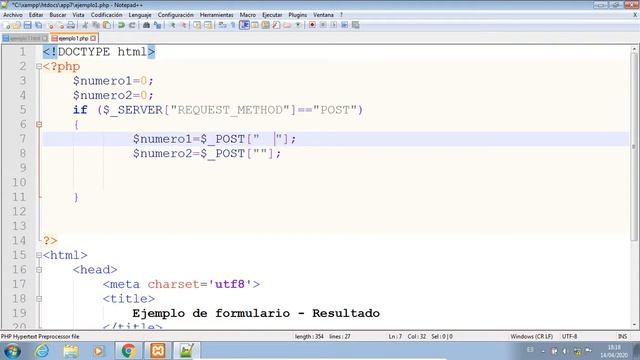Viewport: 640px width, 360px height.
Task: Click the Paste clipboard icon
Action: pyautogui.click(x=107, y=25)
